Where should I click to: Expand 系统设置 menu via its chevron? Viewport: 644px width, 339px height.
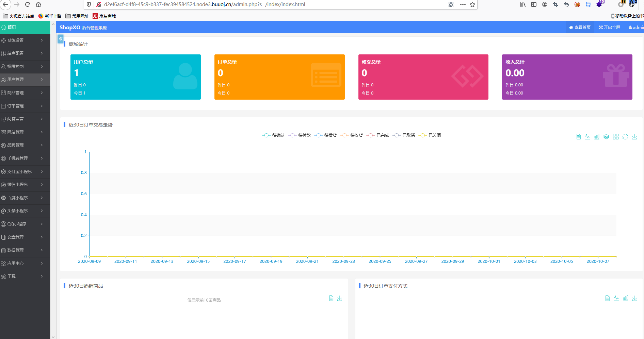coord(42,40)
